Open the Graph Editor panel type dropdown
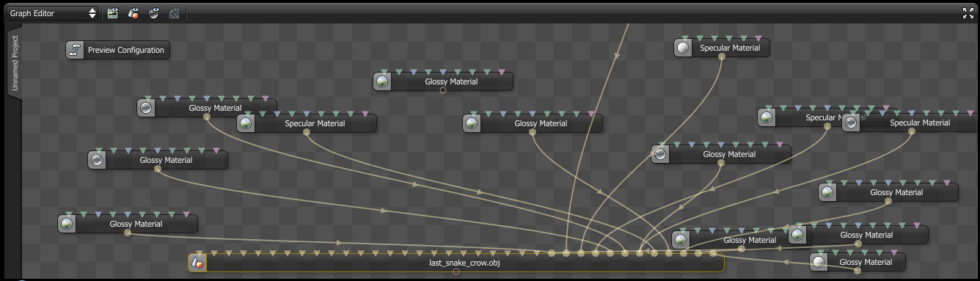 tap(52, 13)
